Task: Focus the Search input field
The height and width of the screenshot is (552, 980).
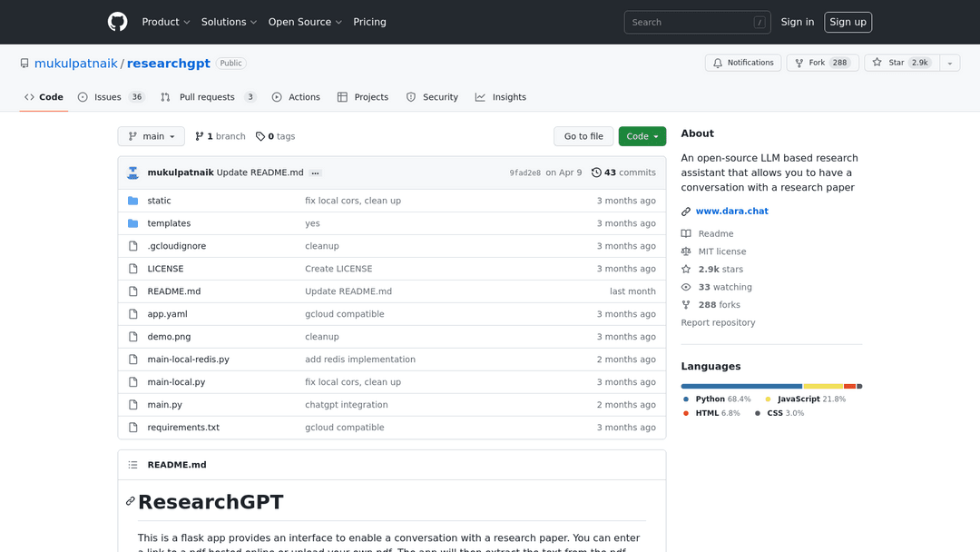Action: click(x=697, y=23)
